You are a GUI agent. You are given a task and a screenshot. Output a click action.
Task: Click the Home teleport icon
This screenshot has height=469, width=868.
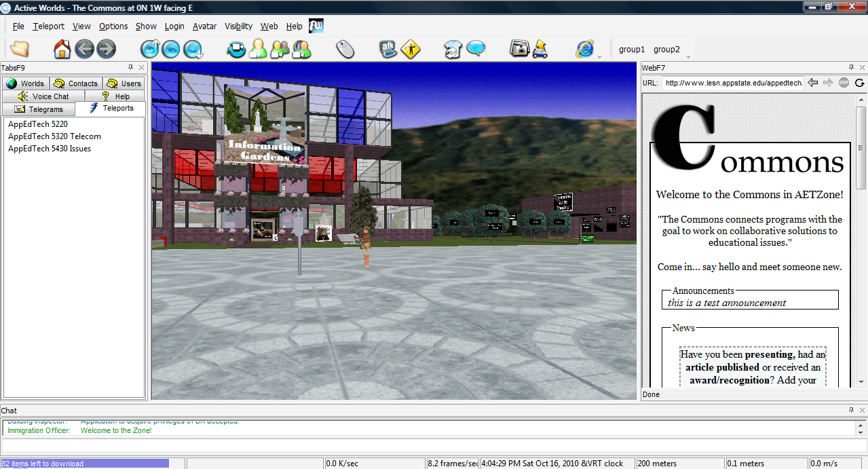62,49
